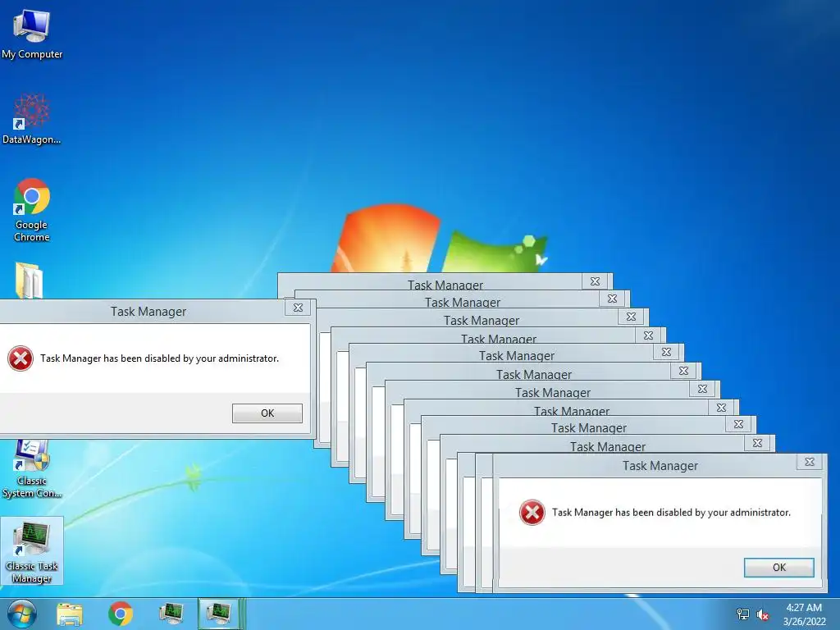Confirm OK in the front-right Task Manager dialog

point(779,568)
